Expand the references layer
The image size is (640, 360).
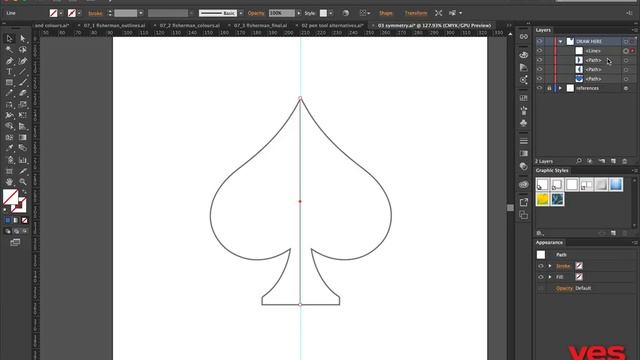[x=561, y=88]
